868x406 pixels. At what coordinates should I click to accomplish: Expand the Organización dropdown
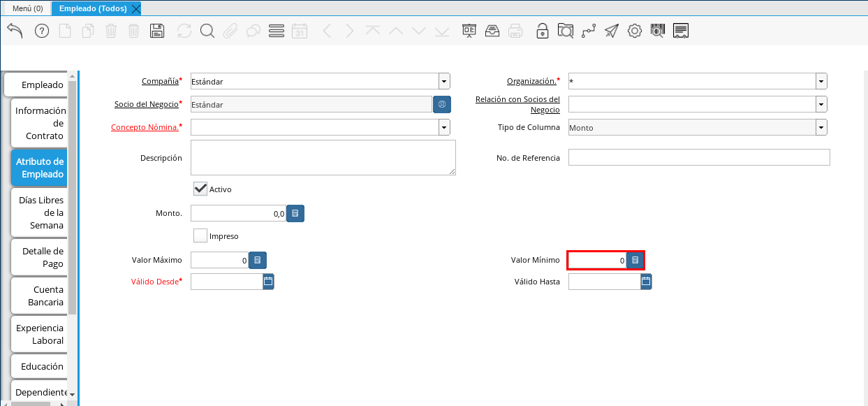click(x=821, y=81)
